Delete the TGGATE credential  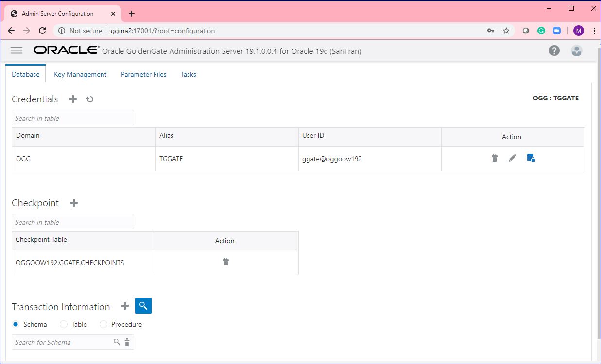coord(495,158)
